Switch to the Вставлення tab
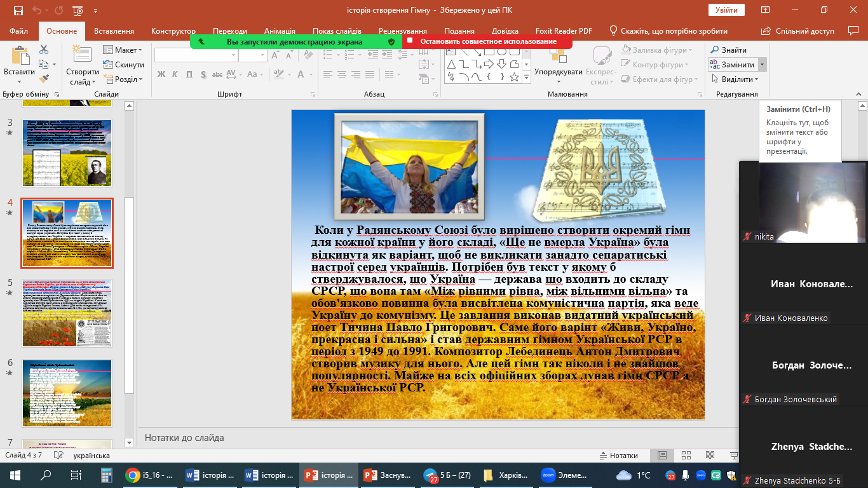Image resolution: width=868 pixels, height=488 pixels. 114,31
